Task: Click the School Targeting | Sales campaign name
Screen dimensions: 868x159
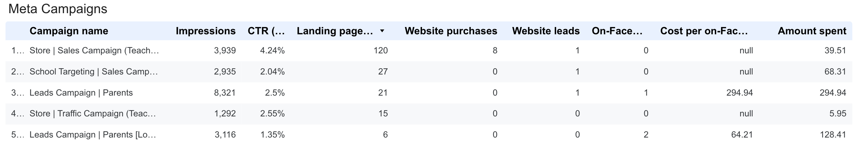Action: pos(94,72)
